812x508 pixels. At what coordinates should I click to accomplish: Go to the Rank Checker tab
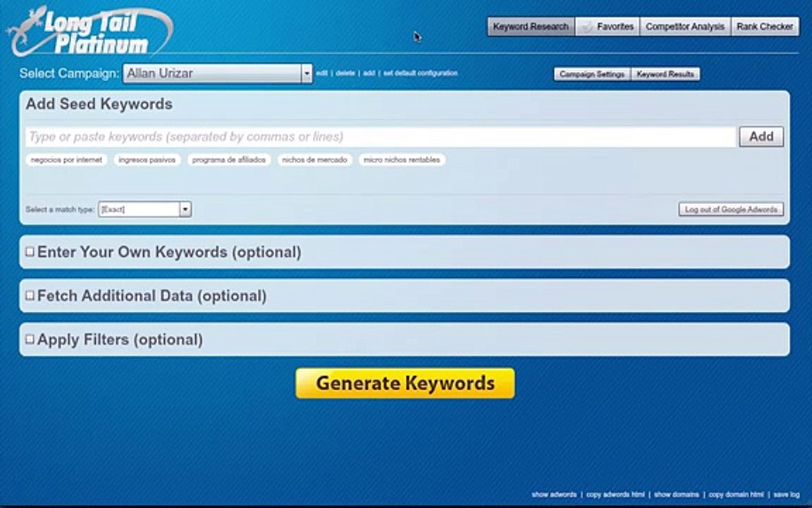[764, 26]
